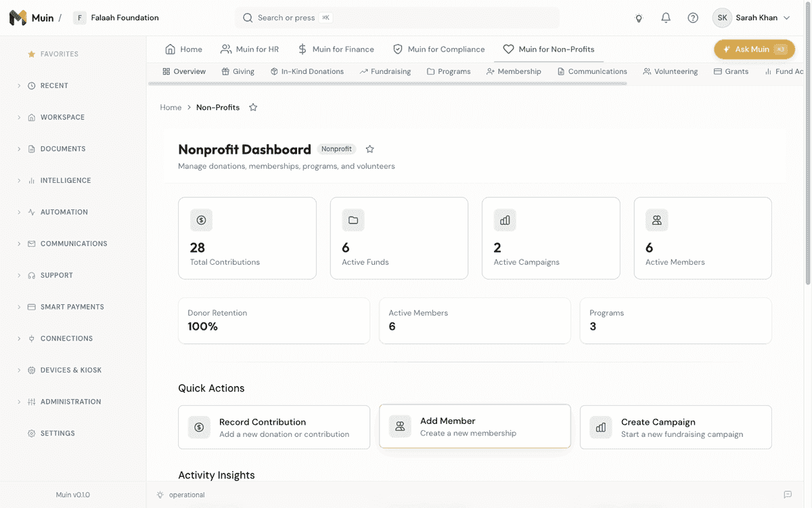Viewport: 812px width, 508px height.
Task: Click the Record Contribution dollar icon
Action: pyautogui.click(x=199, y=427)
